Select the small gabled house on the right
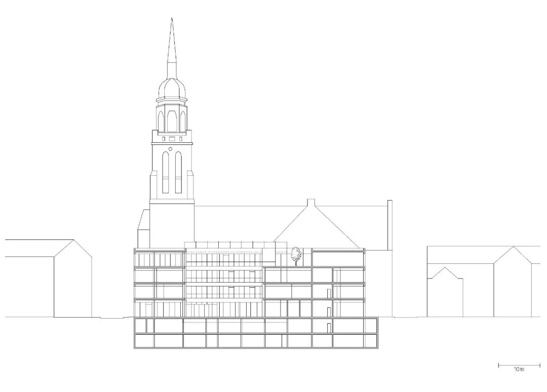The width and height of the screenshot is (547, 392). click(x=445, y=293)
